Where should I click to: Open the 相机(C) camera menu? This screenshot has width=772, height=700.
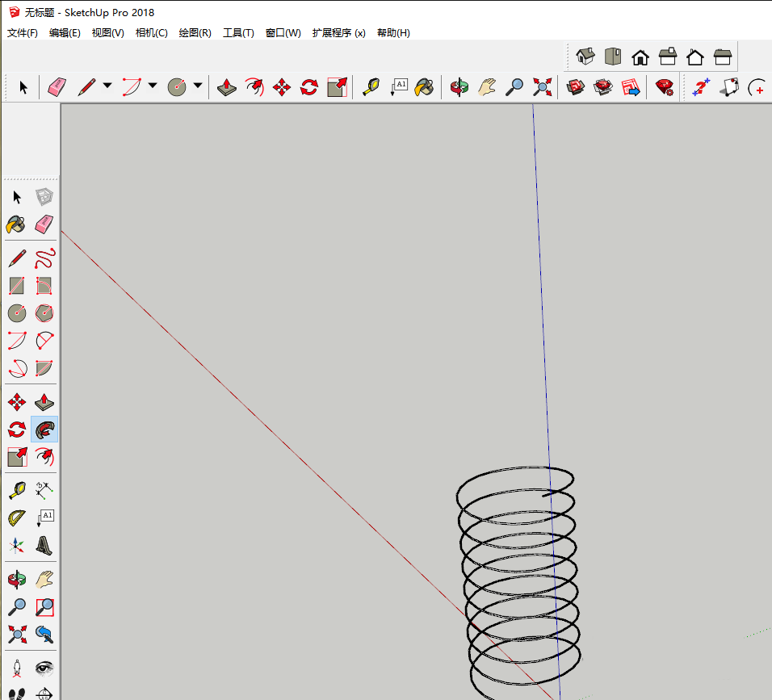151,33
